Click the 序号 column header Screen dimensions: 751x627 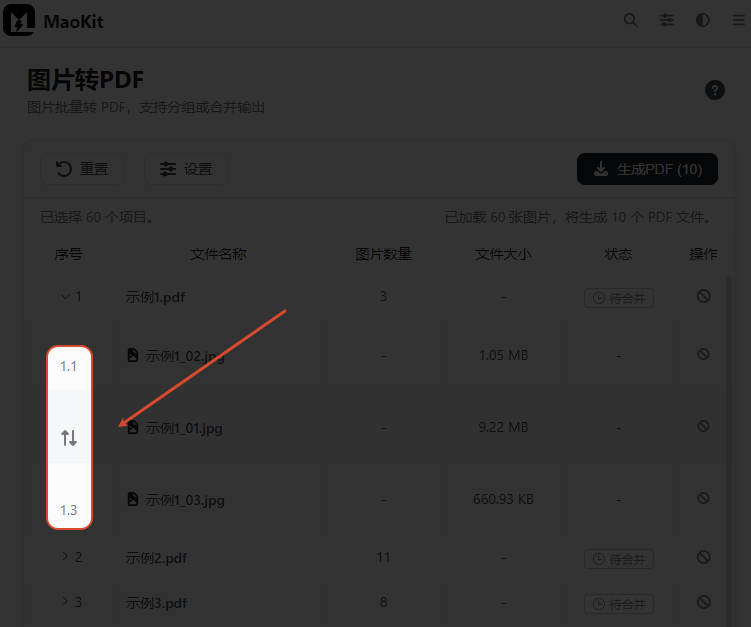point(68,254)
